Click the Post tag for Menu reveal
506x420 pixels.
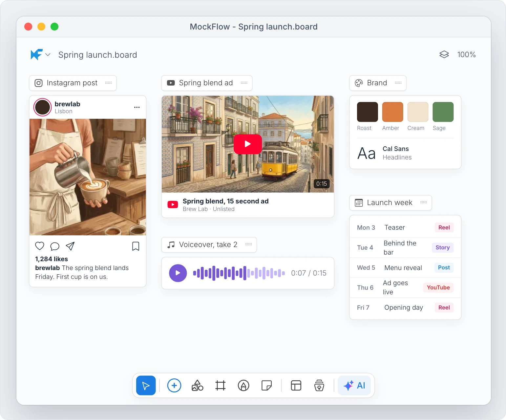(x=444, y=267)
